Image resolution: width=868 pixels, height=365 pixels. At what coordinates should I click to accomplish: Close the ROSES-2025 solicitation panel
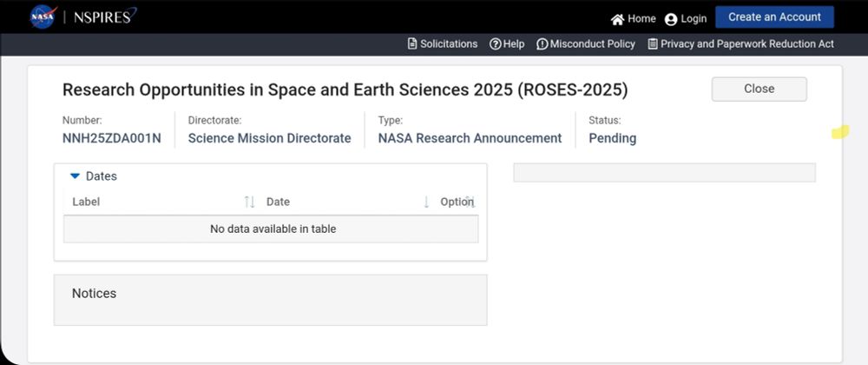tap(759, 89)
